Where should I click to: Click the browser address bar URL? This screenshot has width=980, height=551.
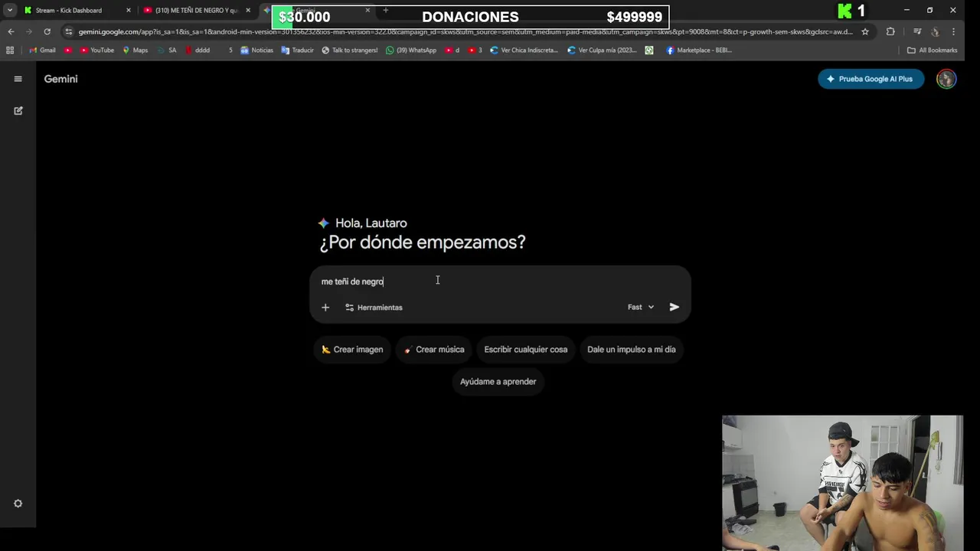(465, 31)
